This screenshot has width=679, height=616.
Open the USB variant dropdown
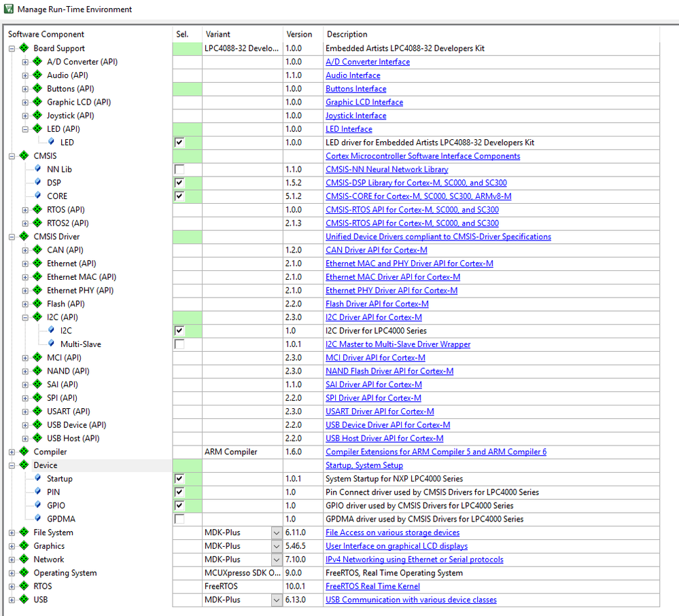coord(277,600)
